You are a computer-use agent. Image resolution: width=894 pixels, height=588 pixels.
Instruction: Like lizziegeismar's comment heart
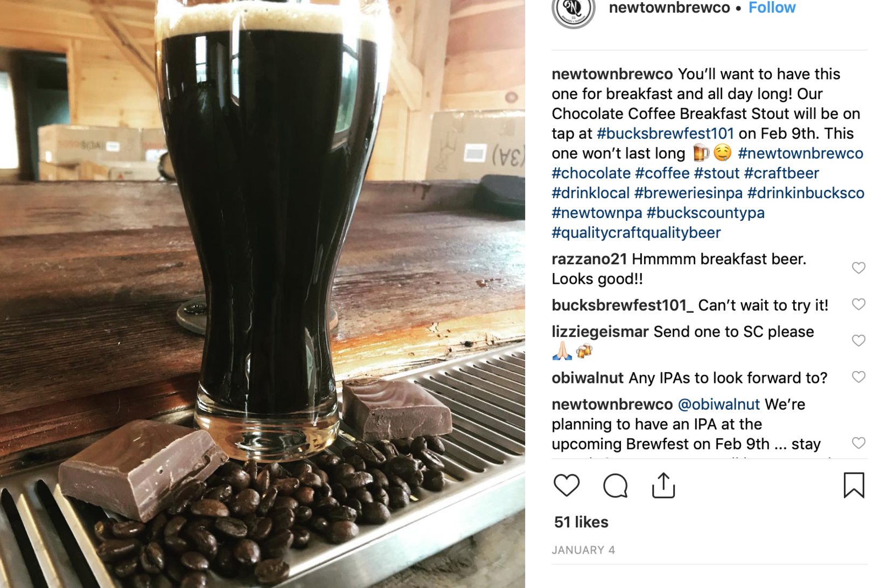click(858, 340)
